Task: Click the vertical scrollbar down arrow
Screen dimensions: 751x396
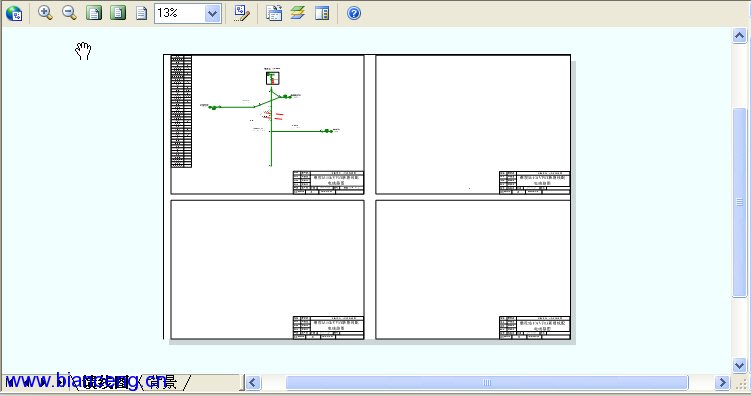Action: 740,366
